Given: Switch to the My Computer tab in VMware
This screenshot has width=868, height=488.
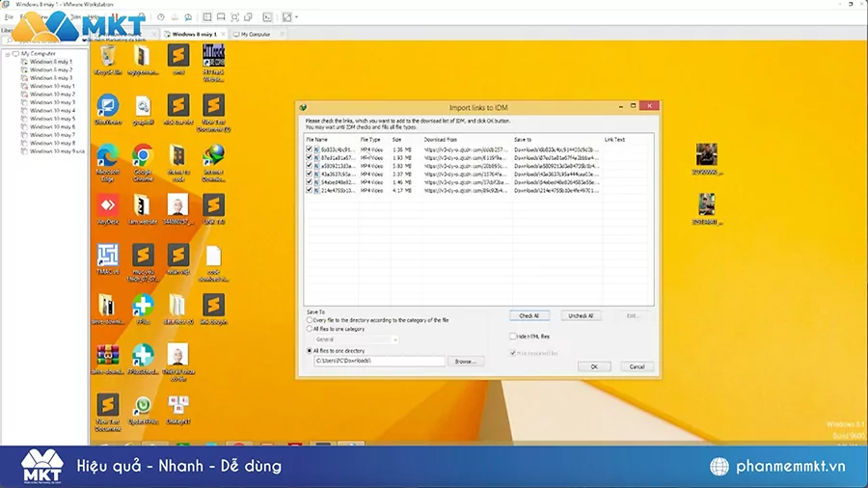Looking at the screenshot, I should 256,35.
